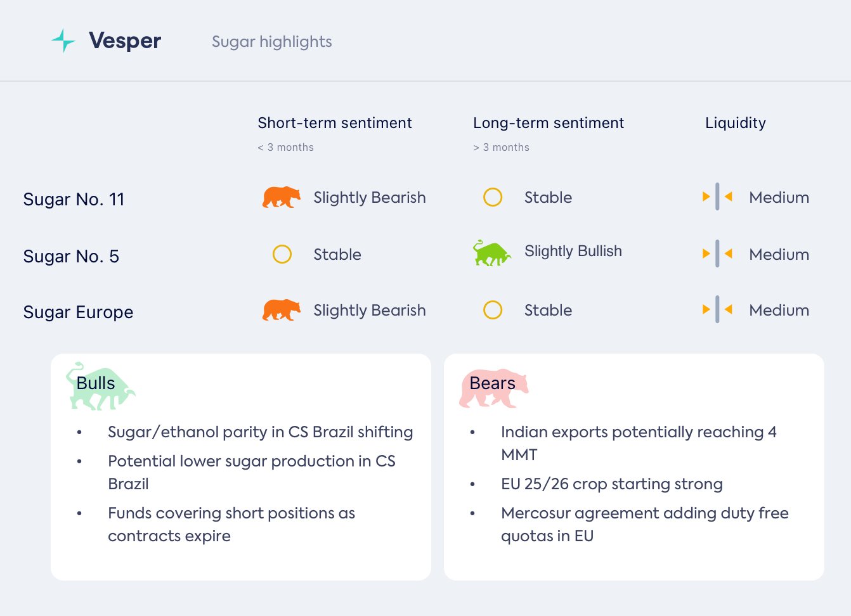This screenshot has width=851, height=616.
Task: Click Sugar Europe long-term stable circle
Action: coord(493,310)
